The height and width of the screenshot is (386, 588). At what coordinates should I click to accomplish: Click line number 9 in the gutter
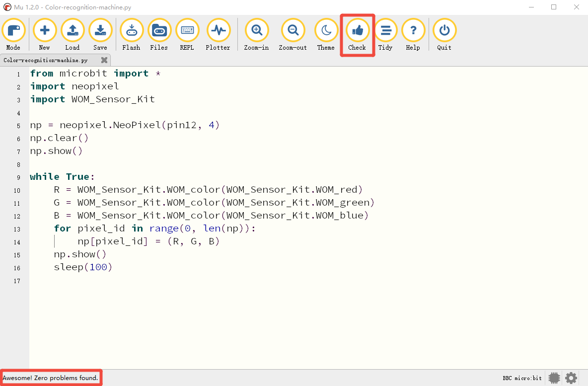coord(18,177)
